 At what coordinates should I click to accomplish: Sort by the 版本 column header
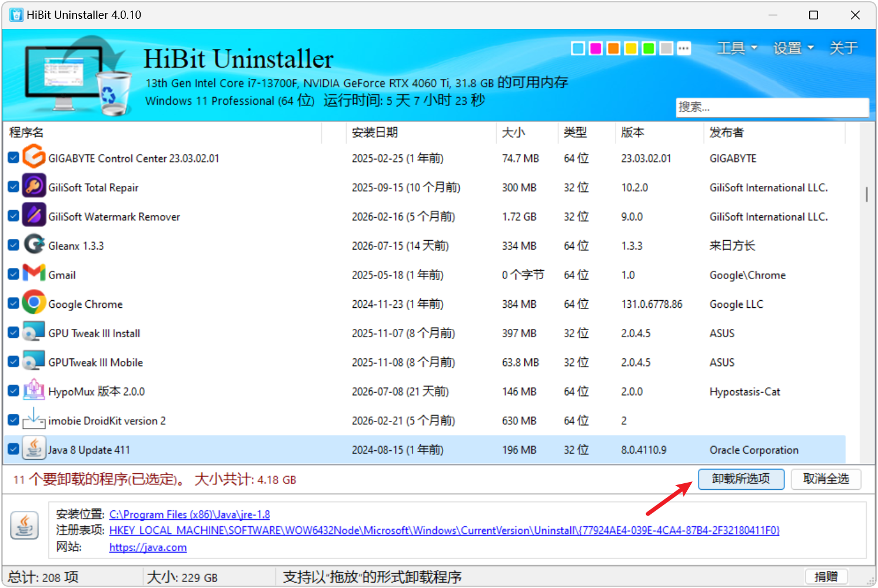pos(660,132)
